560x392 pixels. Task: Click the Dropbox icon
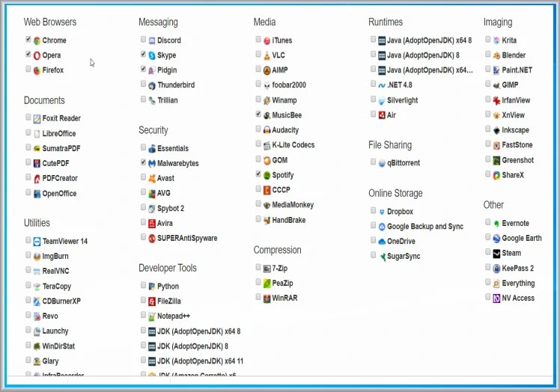pyautogui.click(x=382, y=212)
